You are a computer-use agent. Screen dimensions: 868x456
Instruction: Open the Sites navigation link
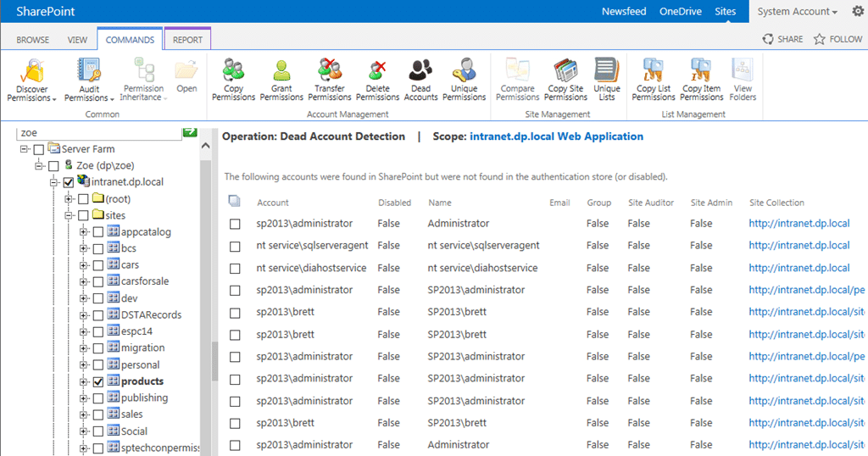(x=725, y=11)
